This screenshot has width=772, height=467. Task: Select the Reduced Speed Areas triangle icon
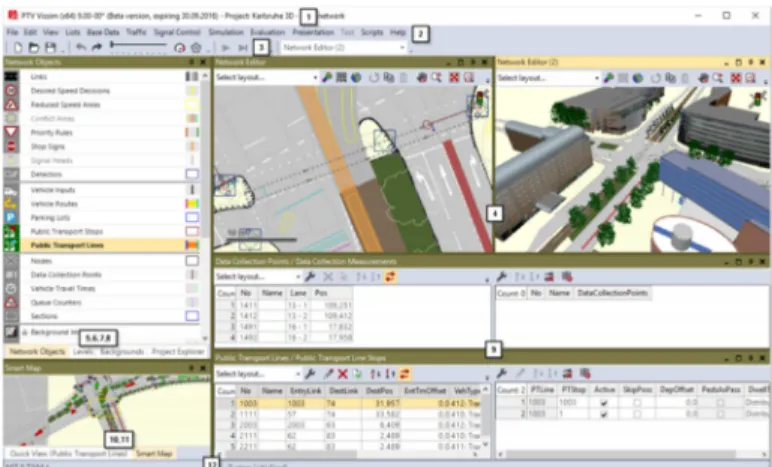tap(11, 104)
